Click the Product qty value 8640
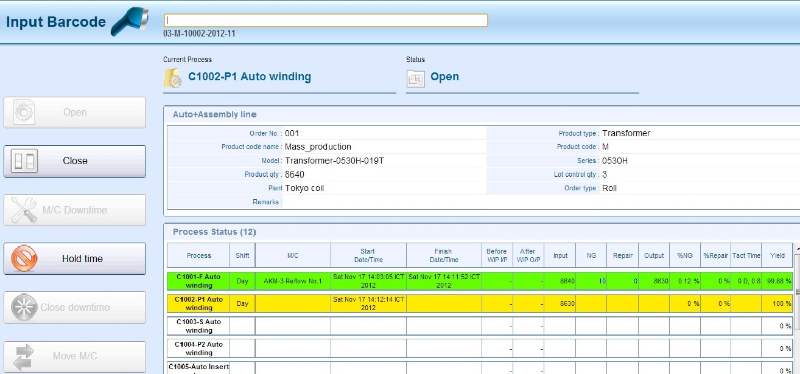Viewport: 800px width, 374px height. [x=294, y=174]
